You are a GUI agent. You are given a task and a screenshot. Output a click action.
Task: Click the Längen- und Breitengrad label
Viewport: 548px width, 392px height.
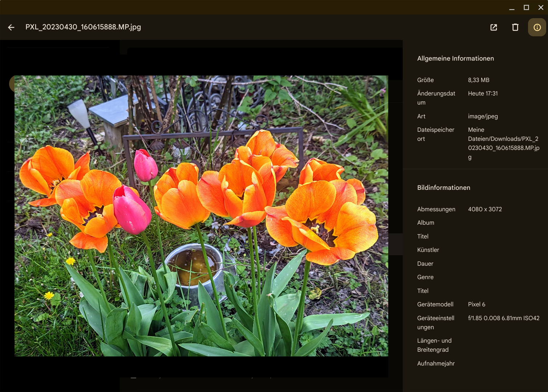click(x=434, y=345)
